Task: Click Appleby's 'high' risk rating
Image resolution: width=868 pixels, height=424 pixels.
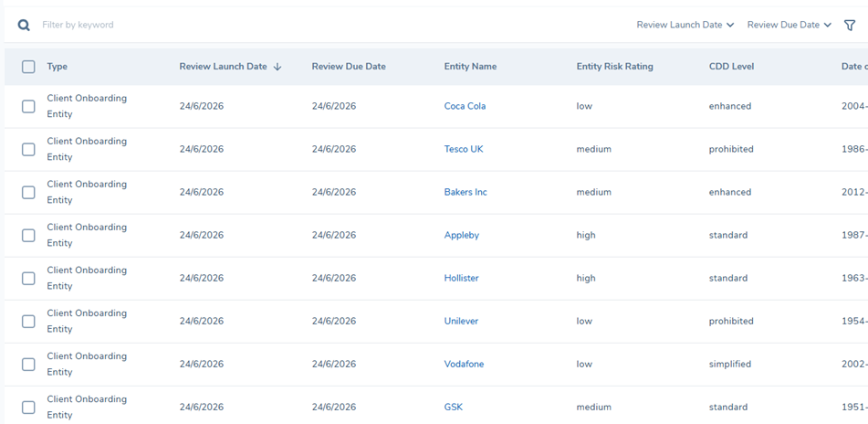Action: click(x=586, y=235)
